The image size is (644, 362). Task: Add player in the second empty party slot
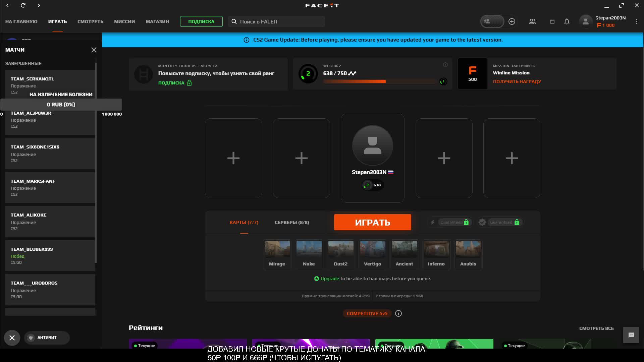click(302, 158)
